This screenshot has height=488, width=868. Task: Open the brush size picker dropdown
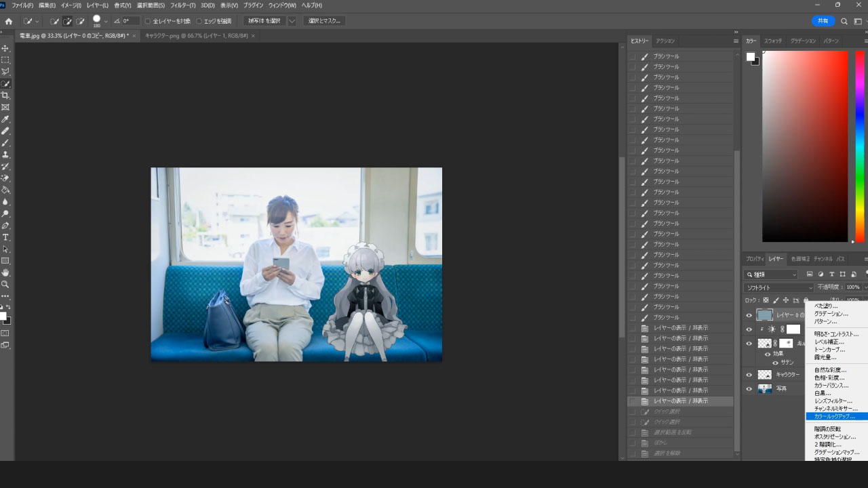click(x=106, y=21)
